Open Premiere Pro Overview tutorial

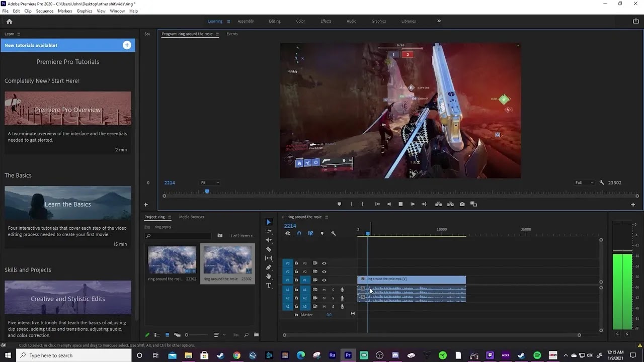pos(68,108)
